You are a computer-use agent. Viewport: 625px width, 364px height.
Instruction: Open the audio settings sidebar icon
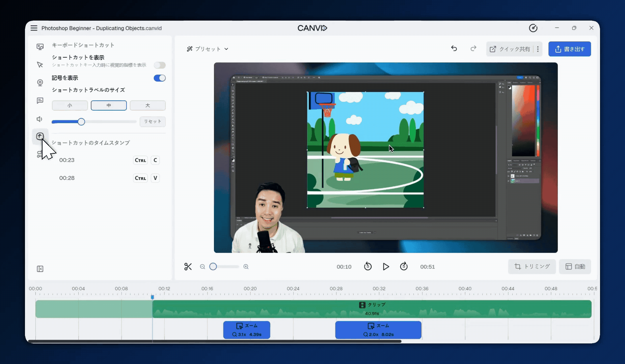tap(40, 119)
